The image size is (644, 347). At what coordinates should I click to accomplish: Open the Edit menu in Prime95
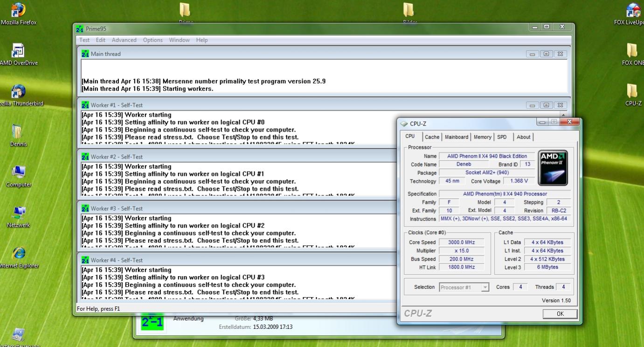[101, 40]
